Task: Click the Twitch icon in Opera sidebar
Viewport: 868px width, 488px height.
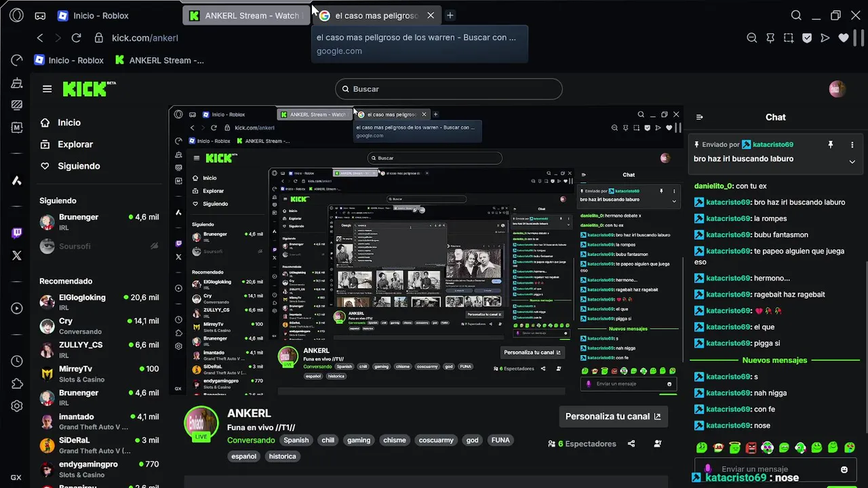Action: point(17,233)
